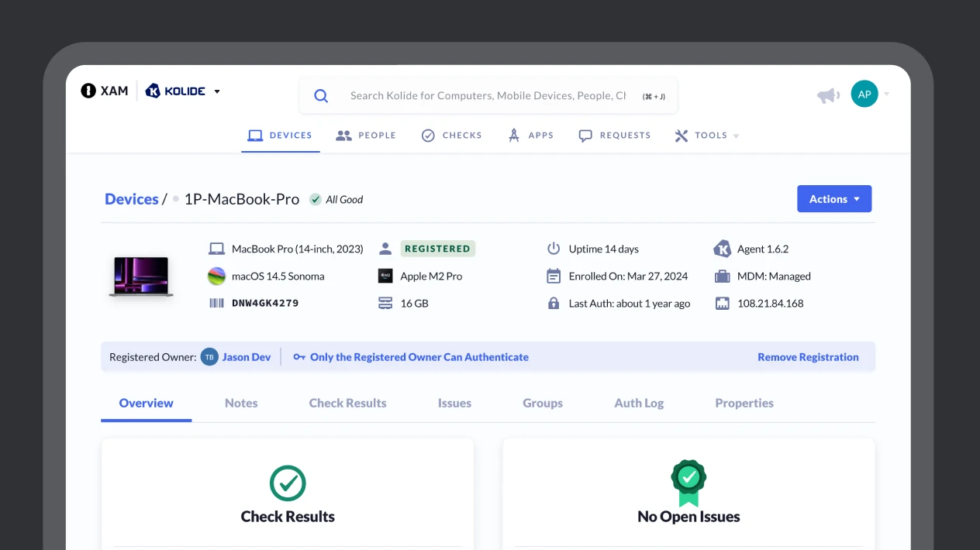Click the macOS Sonoma icon

(x=216, y=276)
